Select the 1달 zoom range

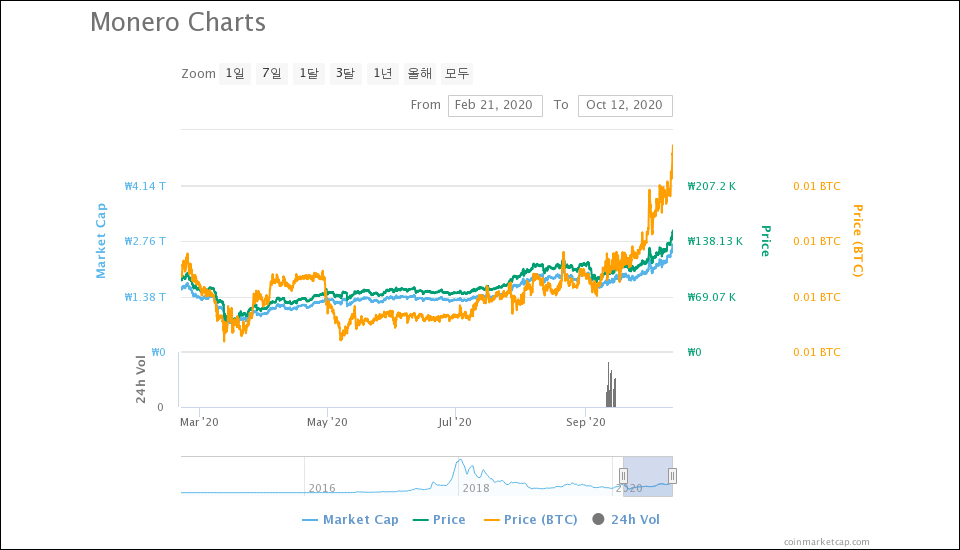309,73
